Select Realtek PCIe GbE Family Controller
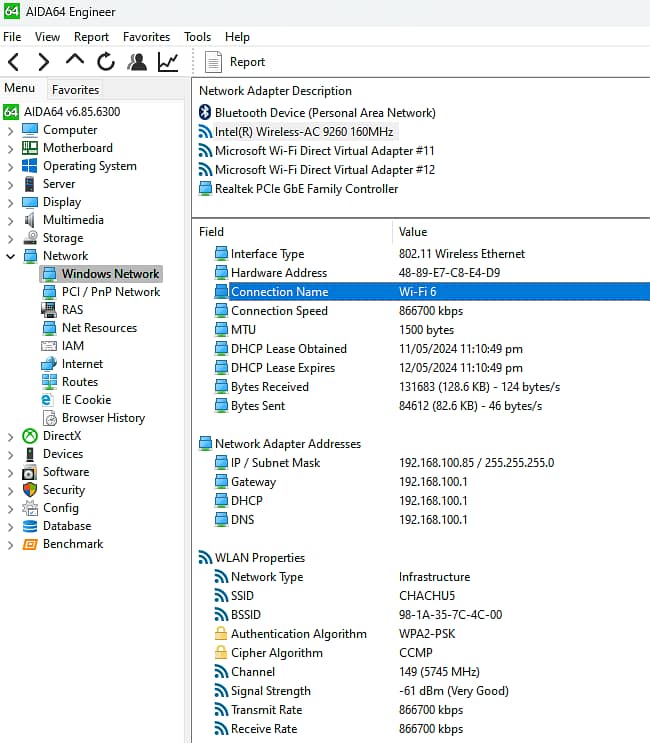The width and height of the screenshot is (650, 743). tap(298, 189)
